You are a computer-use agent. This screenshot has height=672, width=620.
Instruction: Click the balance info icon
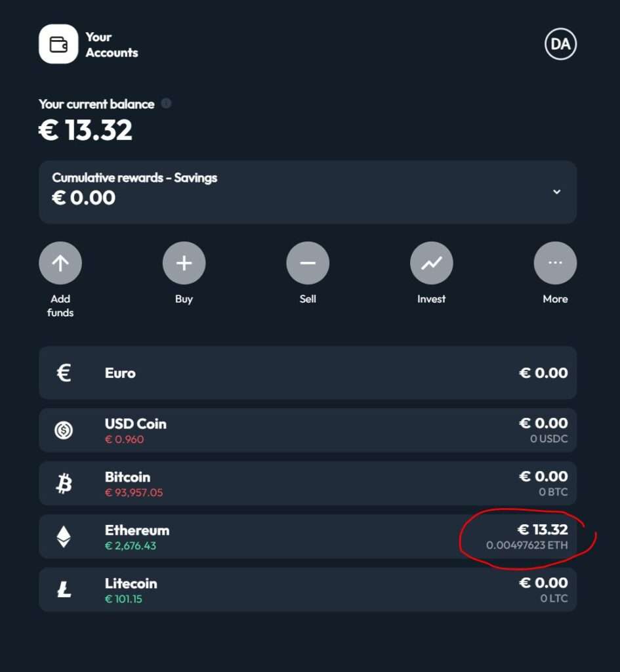tap(166, 103)
